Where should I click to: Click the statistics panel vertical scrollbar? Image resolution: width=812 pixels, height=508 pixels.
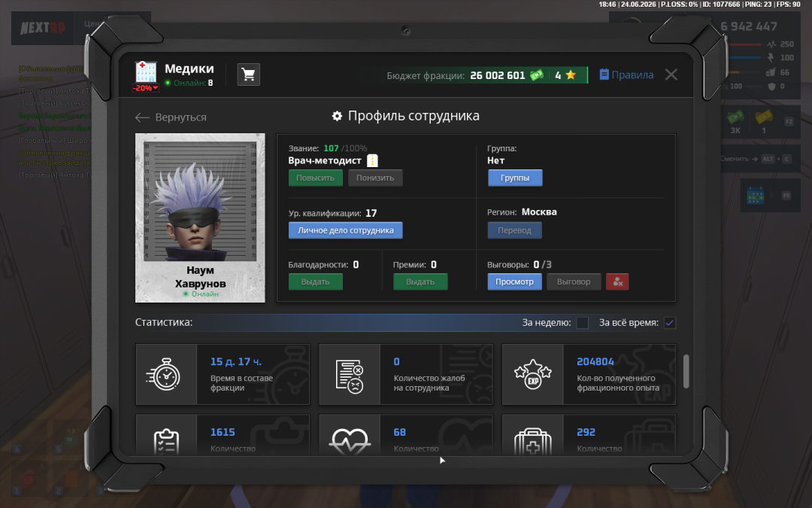686,371
